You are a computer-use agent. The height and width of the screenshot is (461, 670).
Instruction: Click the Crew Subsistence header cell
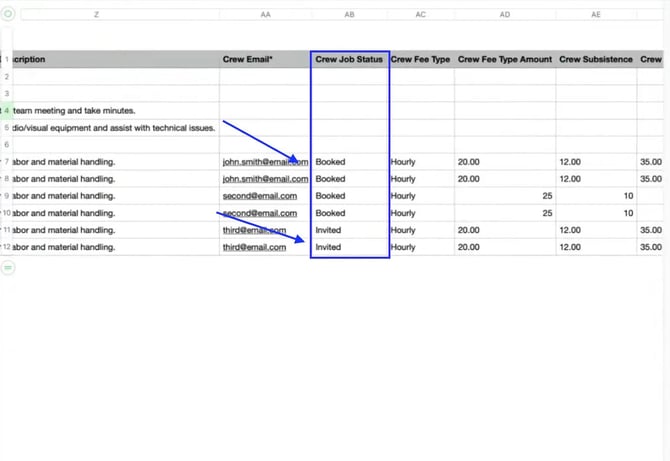coord(596,60)
